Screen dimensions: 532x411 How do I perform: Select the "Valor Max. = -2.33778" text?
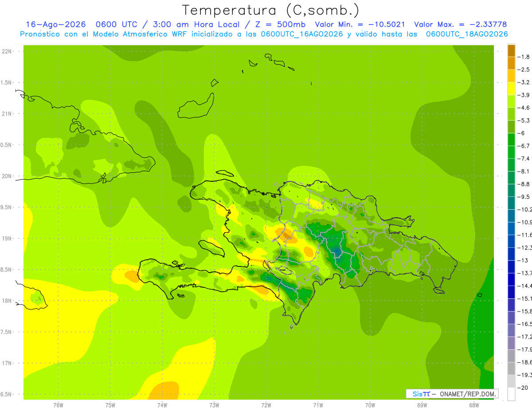[x=460, y=24]
